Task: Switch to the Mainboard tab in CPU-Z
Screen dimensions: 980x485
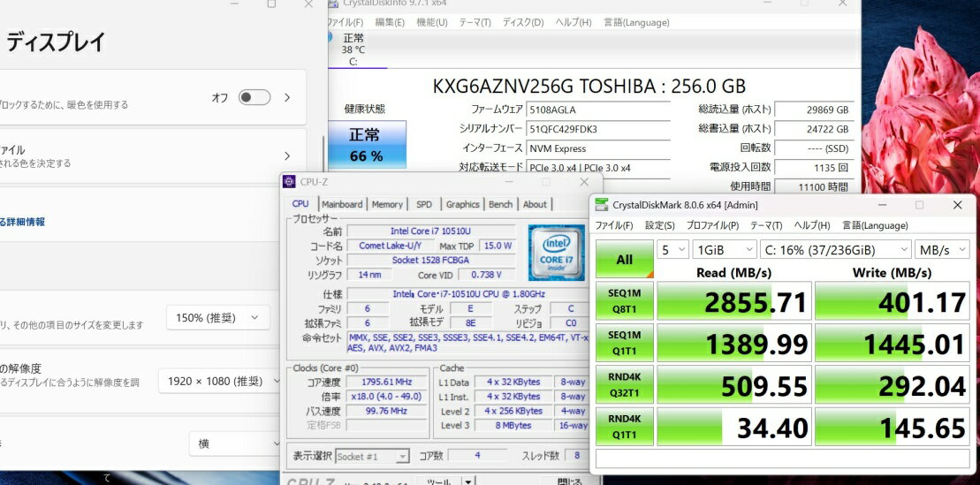Action: point(342,204)
